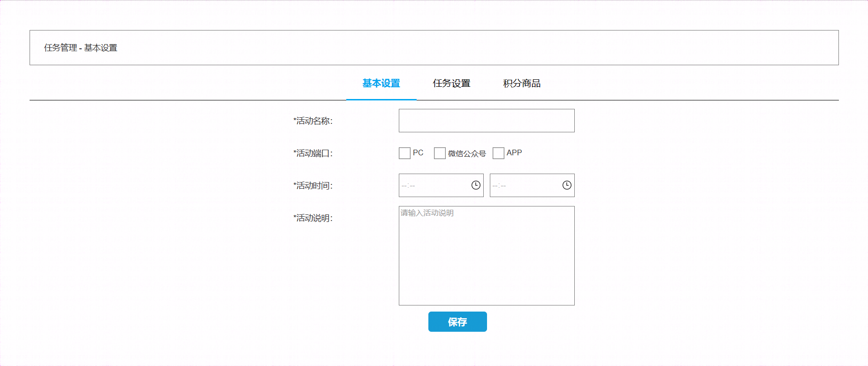The width and height of the screenshot is (868, 366).
Task: Click the *活动说明 label
Action: click(313, 218)
